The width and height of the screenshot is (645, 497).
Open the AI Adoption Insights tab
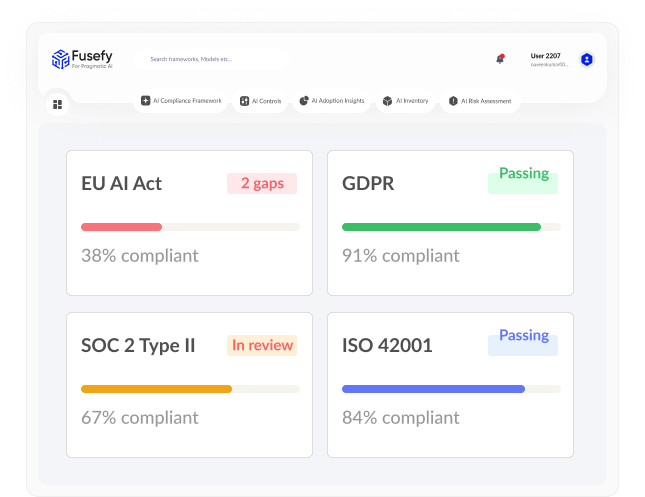[x=332, y=101]
